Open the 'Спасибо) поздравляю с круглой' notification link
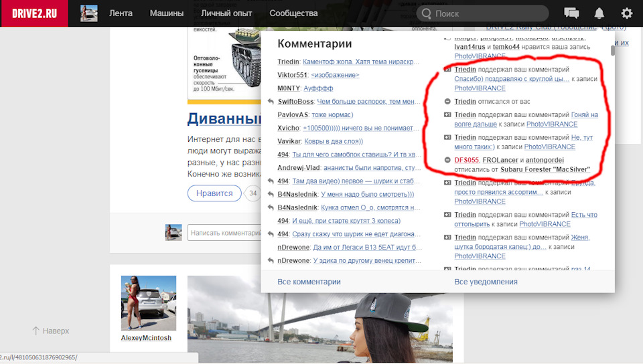Screen dimensions: 643x364 [x=512, y=78]
